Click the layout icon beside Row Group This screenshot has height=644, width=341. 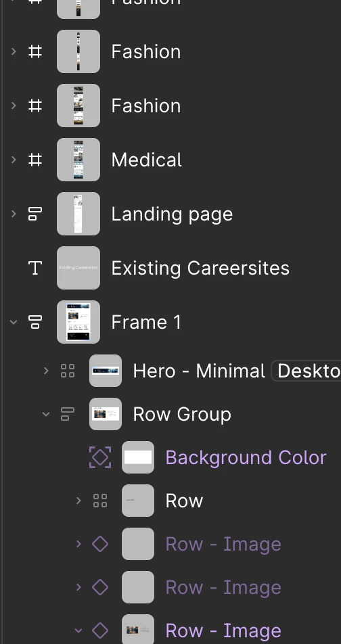[68, 414]
